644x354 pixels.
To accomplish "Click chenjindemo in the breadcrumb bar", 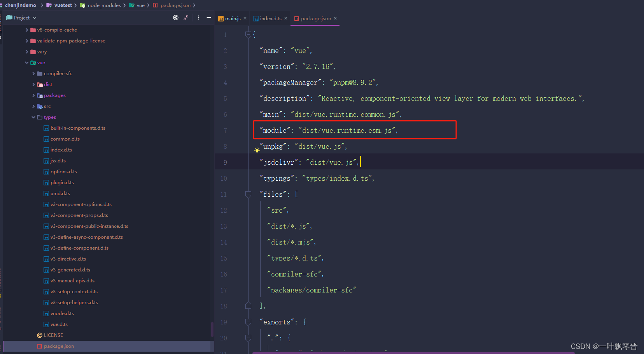I will (x=20, y=5).
